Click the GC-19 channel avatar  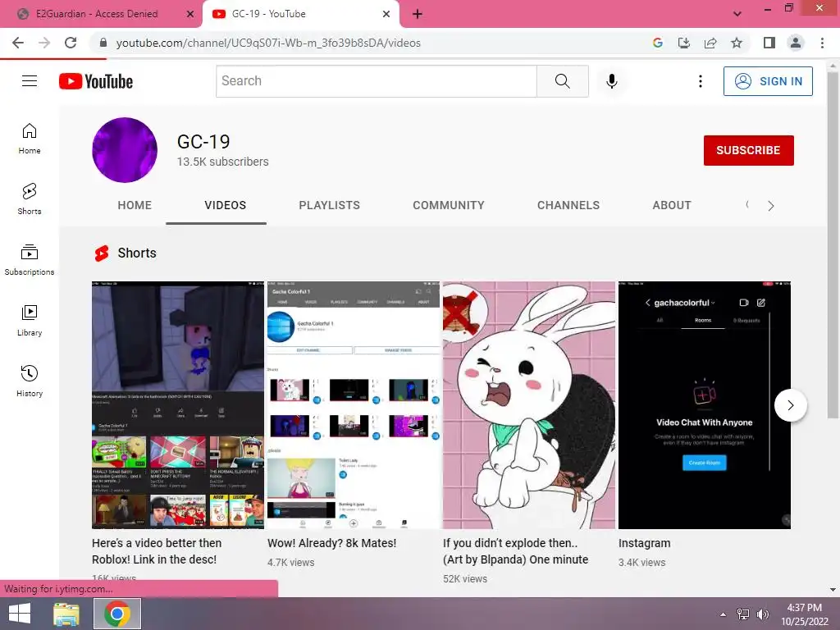pyautogui.click(x=125, y=150)
